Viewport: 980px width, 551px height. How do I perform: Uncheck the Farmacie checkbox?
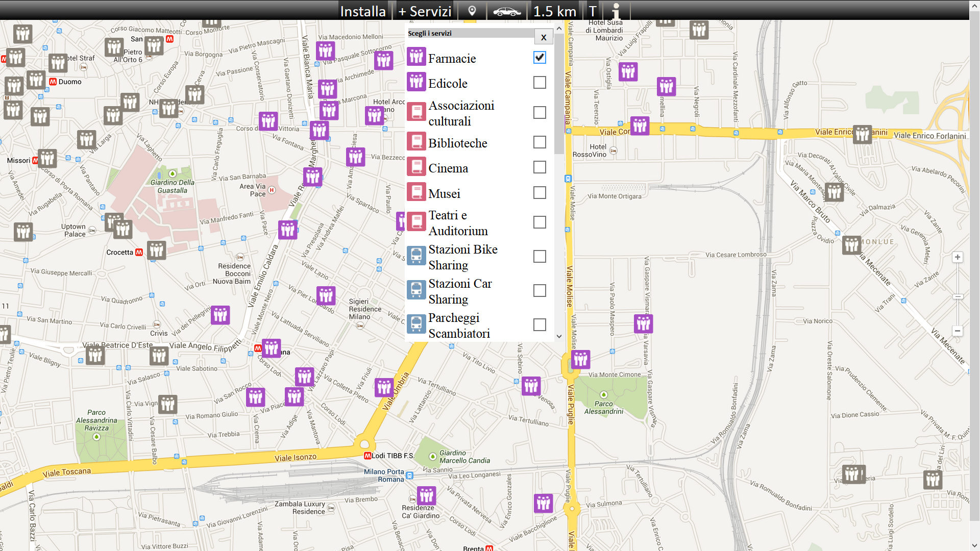point(540,58)
